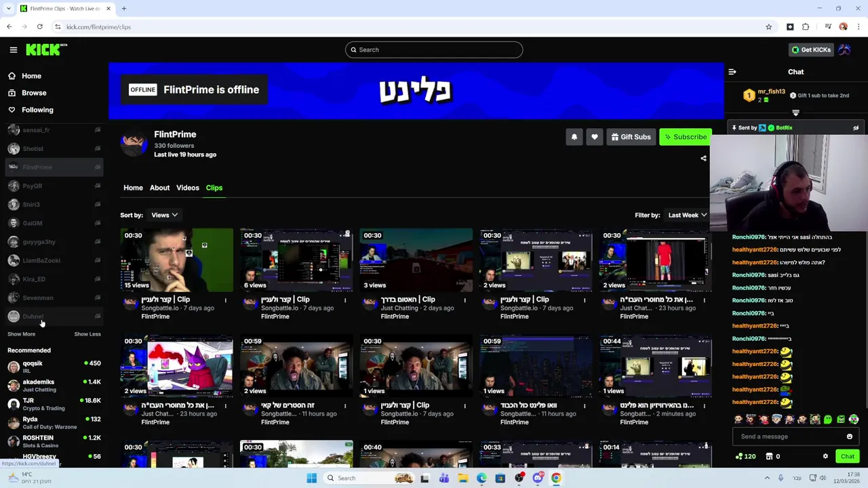Open options for the 15 views clip
868x488 pixels.
click(226, 300)
